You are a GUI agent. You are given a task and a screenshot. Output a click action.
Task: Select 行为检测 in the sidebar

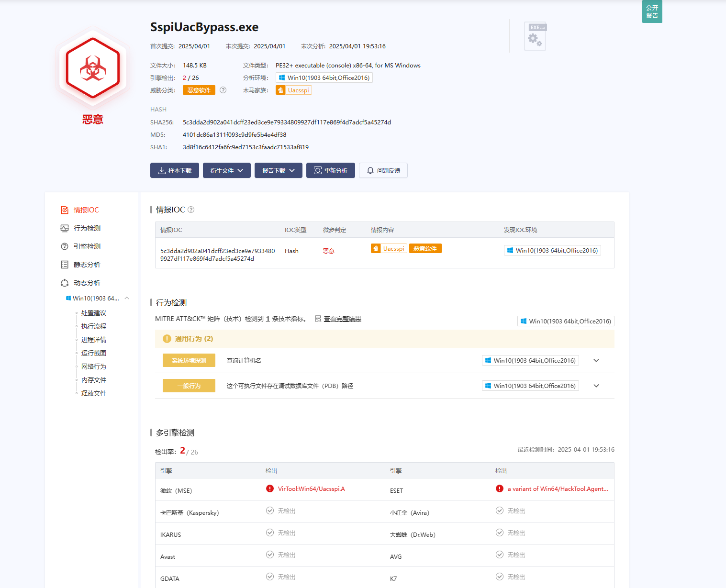(81, 228)
